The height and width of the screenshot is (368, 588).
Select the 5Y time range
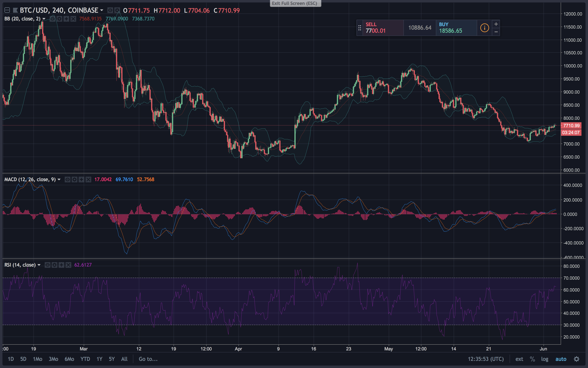click(x=111, y=359)
